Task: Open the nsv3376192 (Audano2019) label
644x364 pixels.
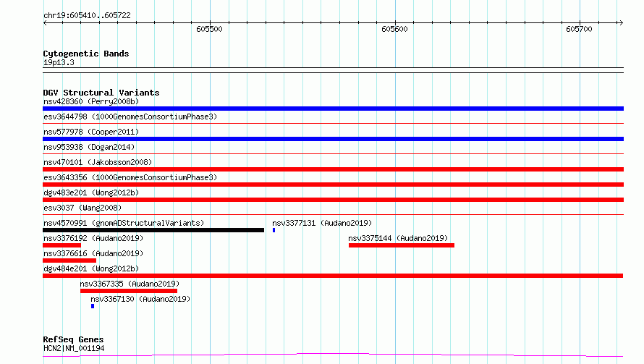Action: [93, 238]
